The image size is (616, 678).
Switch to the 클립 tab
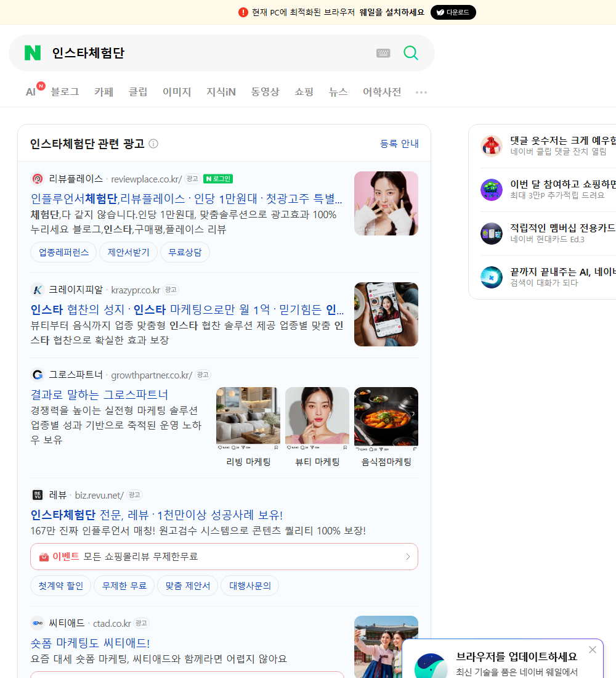coord(138,92)
